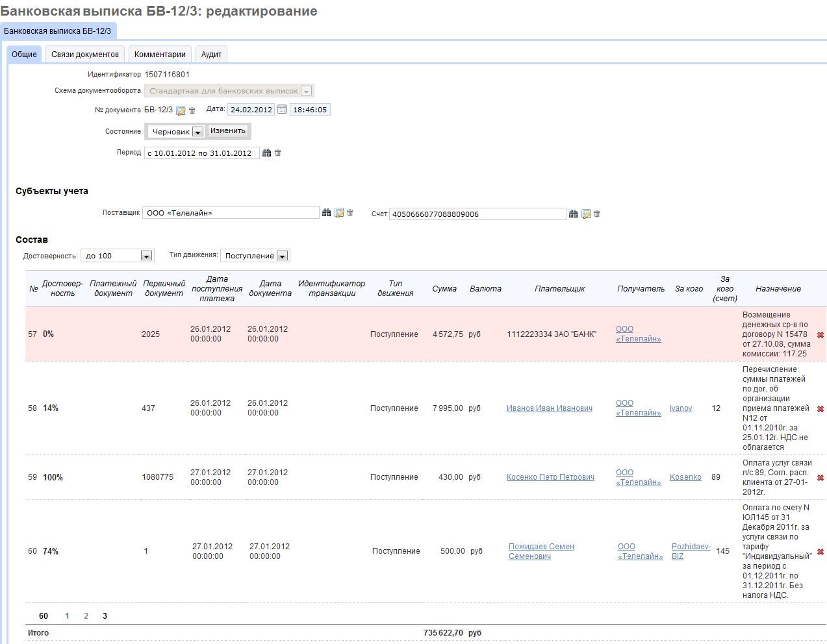Click Период field with 10.01.2012 по 31.01.2012
The height and width of the screenshot is (644, 827).
click(202, 153)
